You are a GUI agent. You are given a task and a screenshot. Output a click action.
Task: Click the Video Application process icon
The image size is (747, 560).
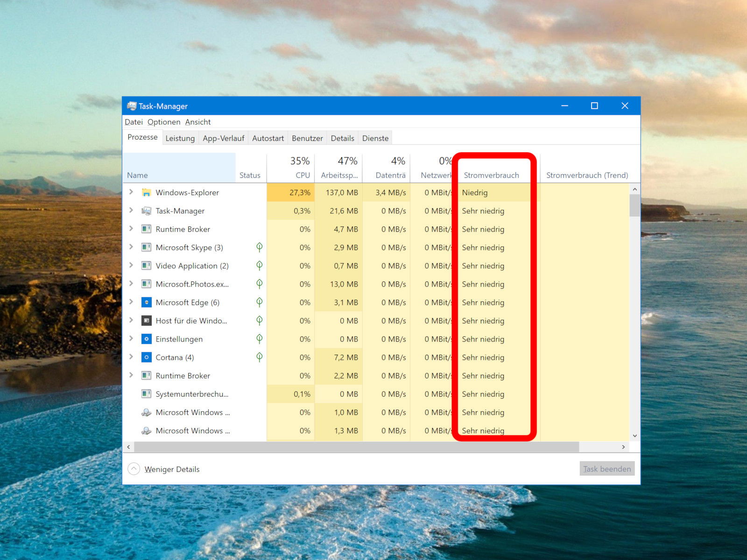click(x=146, y=266)
